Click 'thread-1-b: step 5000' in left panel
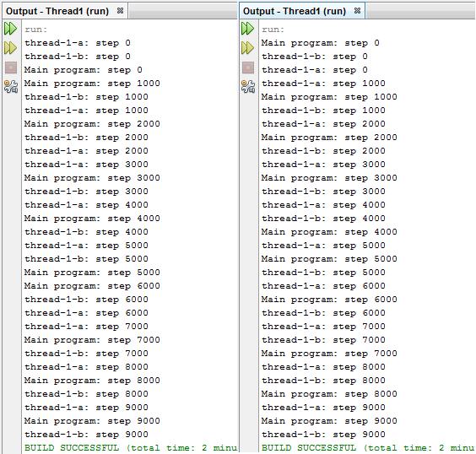Image resolution: width=476 pixels, height=454 pixels. pos(86,259)
